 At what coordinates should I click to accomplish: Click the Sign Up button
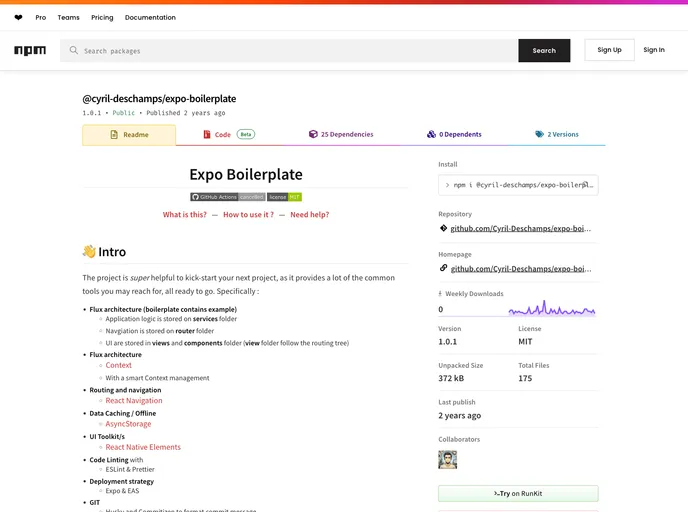coord(609,50)
